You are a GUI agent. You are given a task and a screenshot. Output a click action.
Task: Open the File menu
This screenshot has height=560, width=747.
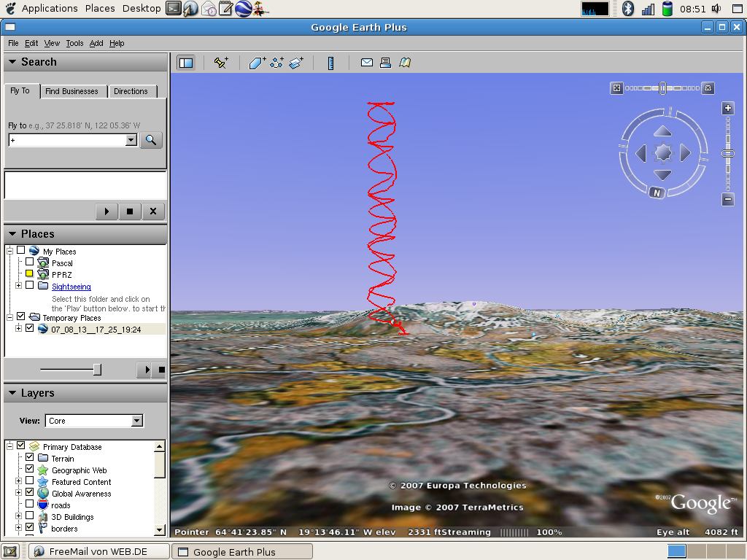(13, 43)
